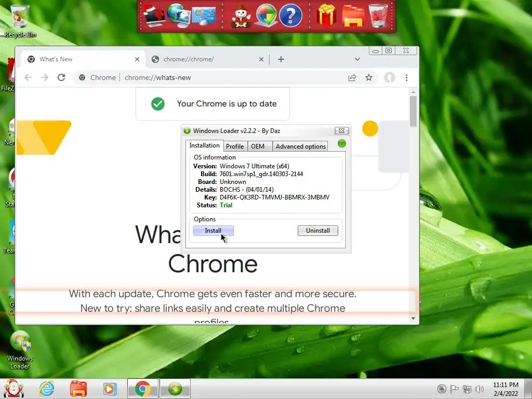Open a new Chrome tab
The width and height of the screenshot is (532, 399).
click(x=281, y=59)
